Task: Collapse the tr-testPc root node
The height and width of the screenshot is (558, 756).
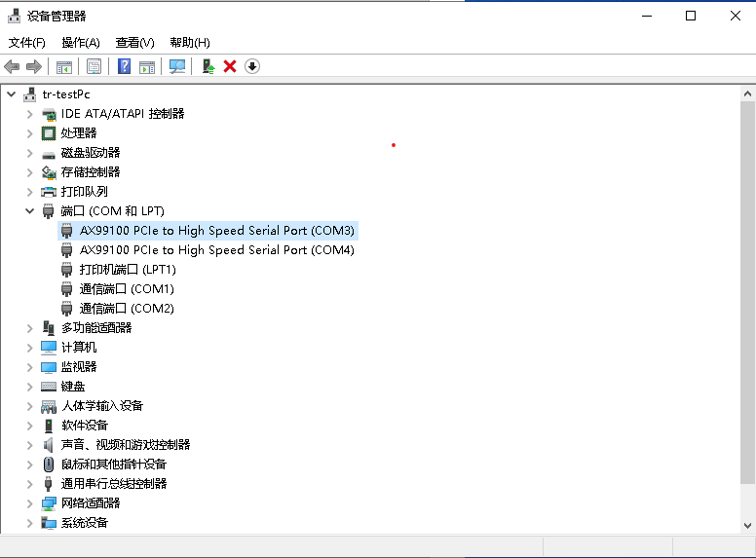Action: [11, 94]
